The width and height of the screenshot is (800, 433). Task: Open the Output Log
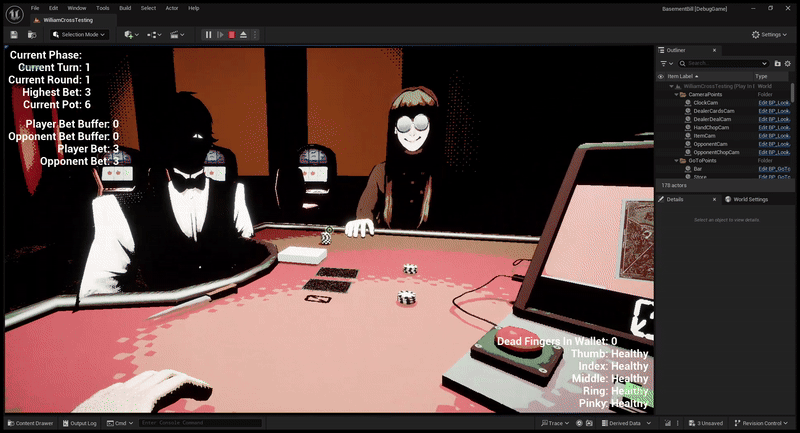80,423
